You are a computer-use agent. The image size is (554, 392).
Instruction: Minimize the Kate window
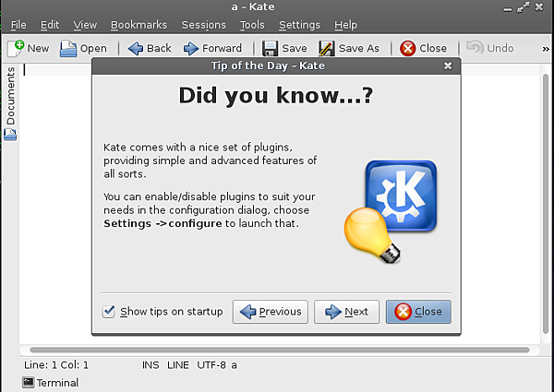(507, 8)
